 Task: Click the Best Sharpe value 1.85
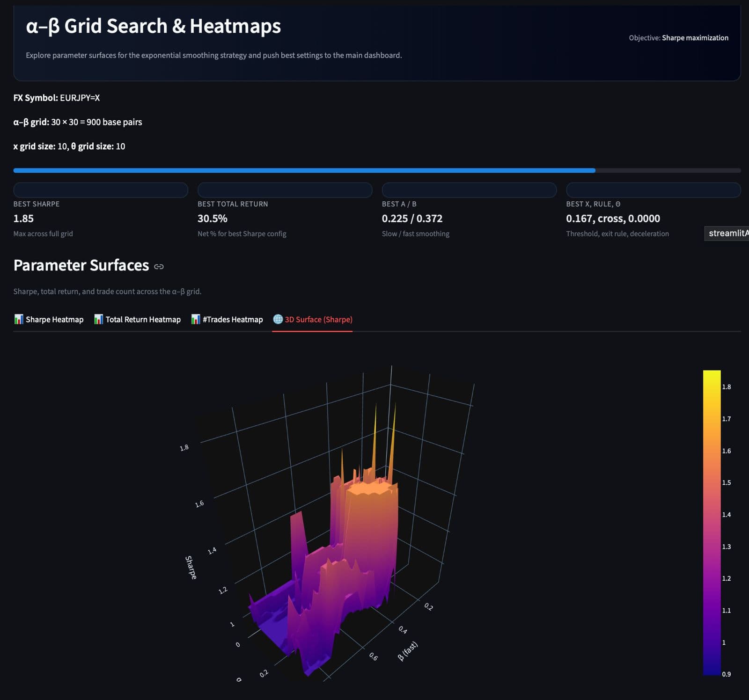(x=23, y=219)
